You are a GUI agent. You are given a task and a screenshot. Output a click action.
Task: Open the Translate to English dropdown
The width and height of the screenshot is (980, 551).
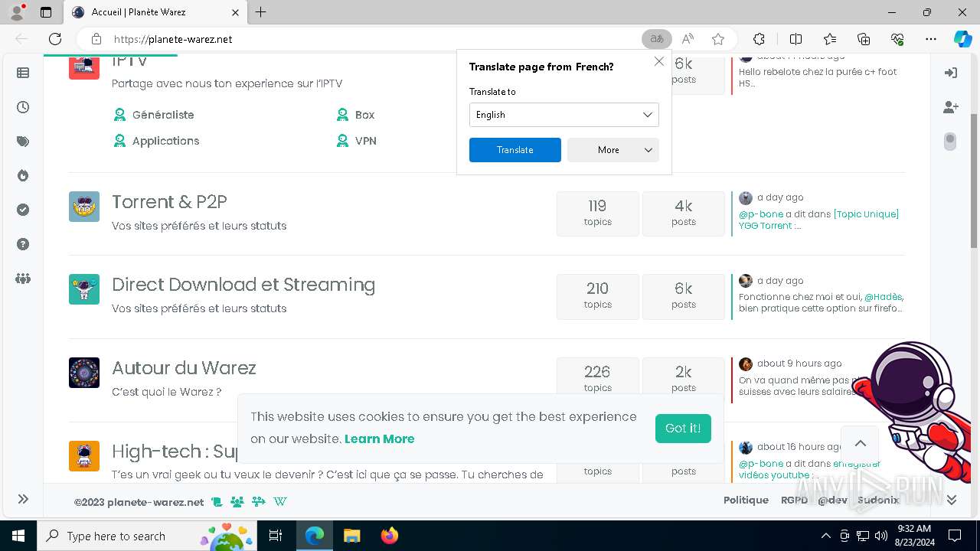564,115
